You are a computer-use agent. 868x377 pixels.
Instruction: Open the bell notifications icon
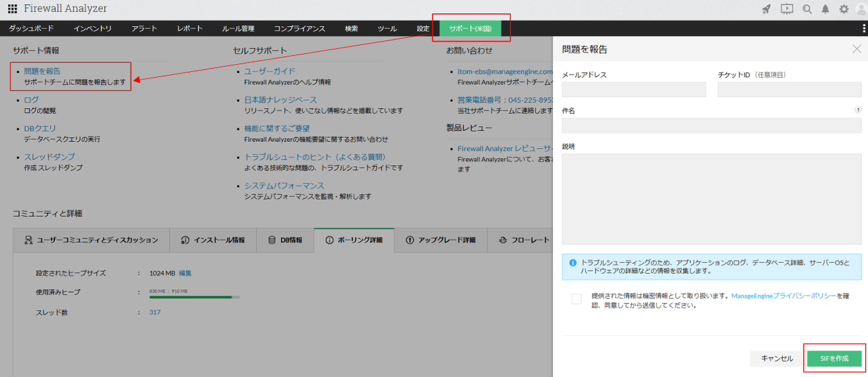click(x=826, y=9)
